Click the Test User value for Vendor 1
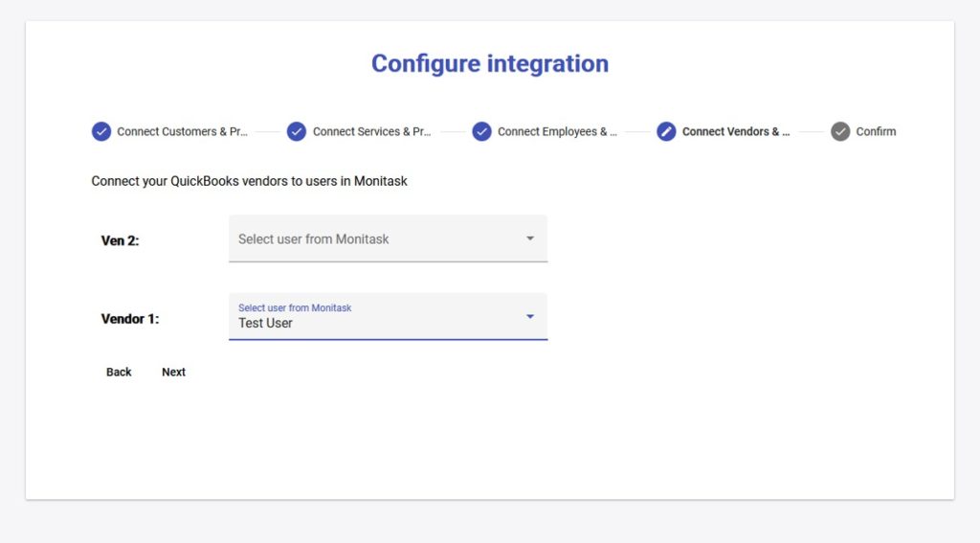The width and height of the screenshot is (980, 543). coord(266,324)
